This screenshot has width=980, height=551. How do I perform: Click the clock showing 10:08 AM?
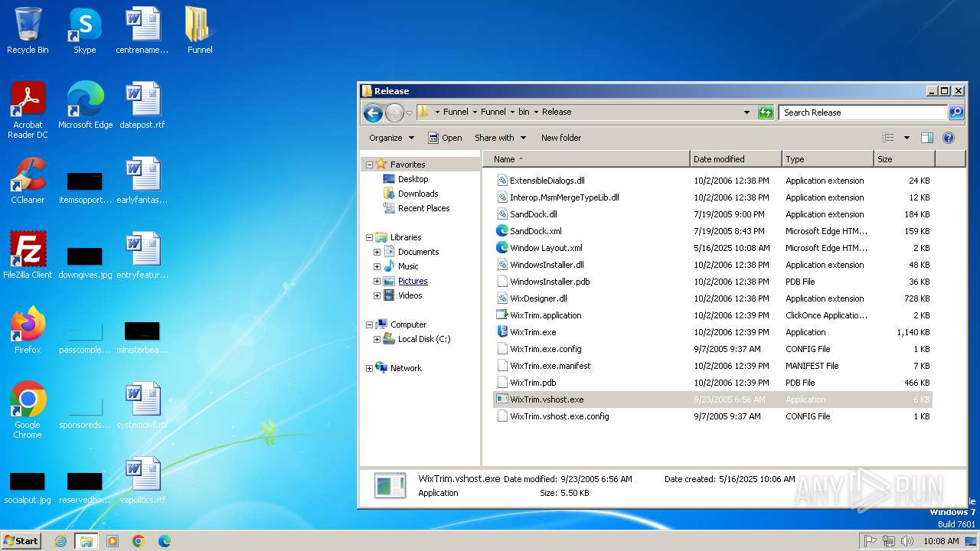(941, 541)
